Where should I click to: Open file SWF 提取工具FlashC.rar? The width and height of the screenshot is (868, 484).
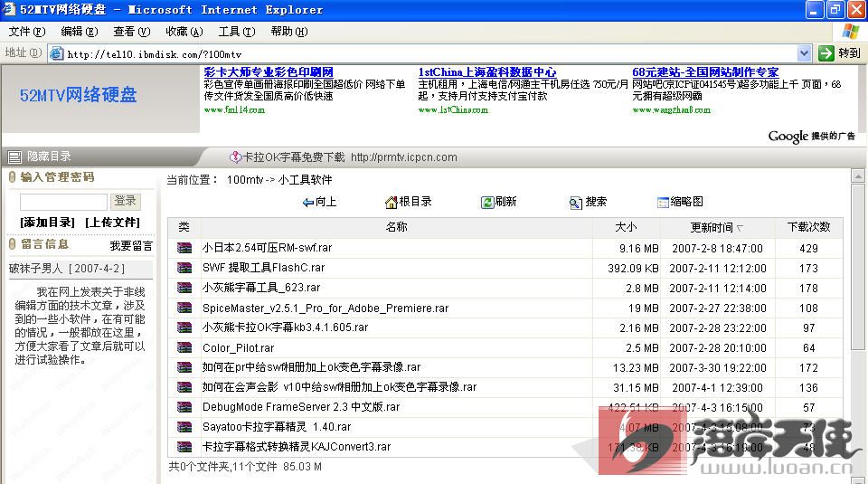pos(263,268)
